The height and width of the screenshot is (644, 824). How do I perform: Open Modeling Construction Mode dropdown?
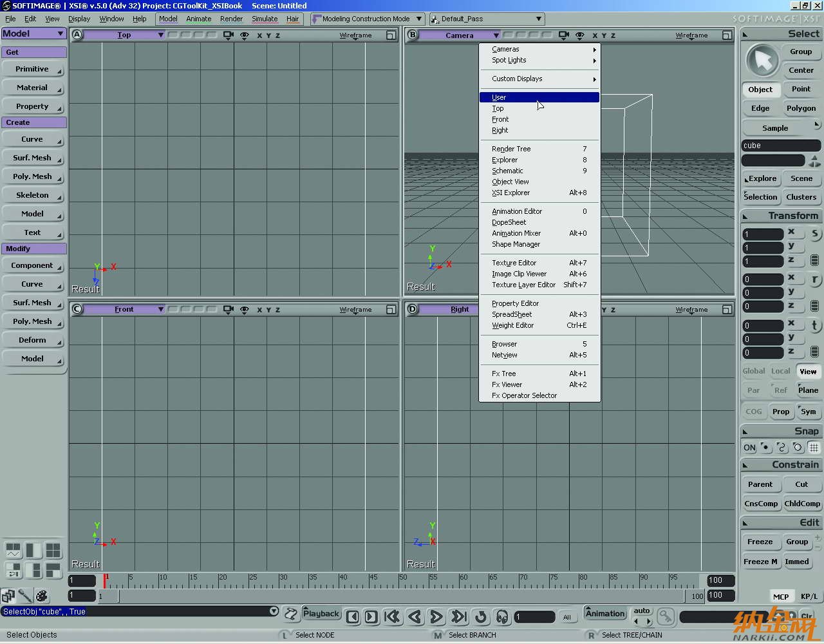[367, 19]
